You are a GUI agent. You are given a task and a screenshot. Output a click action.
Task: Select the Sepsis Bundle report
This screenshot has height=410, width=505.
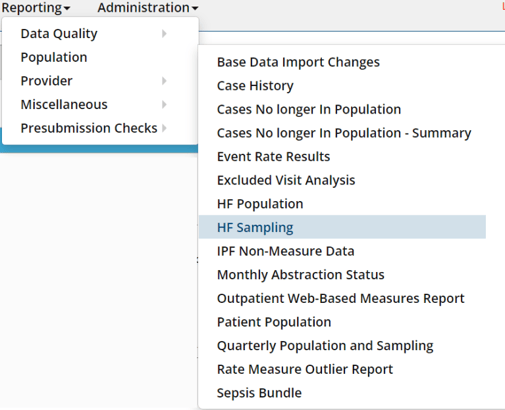[342, 393]
